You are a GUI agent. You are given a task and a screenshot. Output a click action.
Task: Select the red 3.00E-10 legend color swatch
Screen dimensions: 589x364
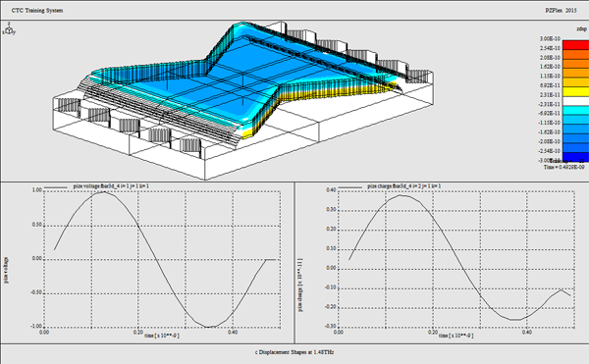[575, 45]
